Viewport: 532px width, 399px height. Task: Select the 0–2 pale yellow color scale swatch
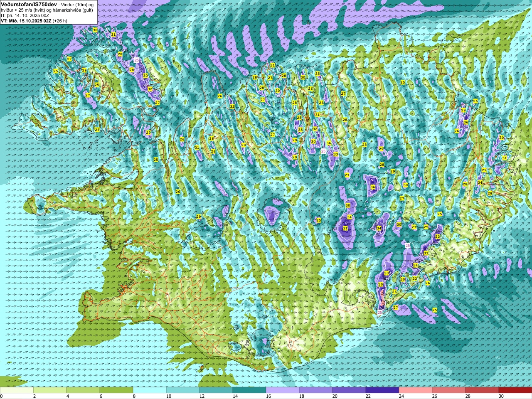click(17, 390)
